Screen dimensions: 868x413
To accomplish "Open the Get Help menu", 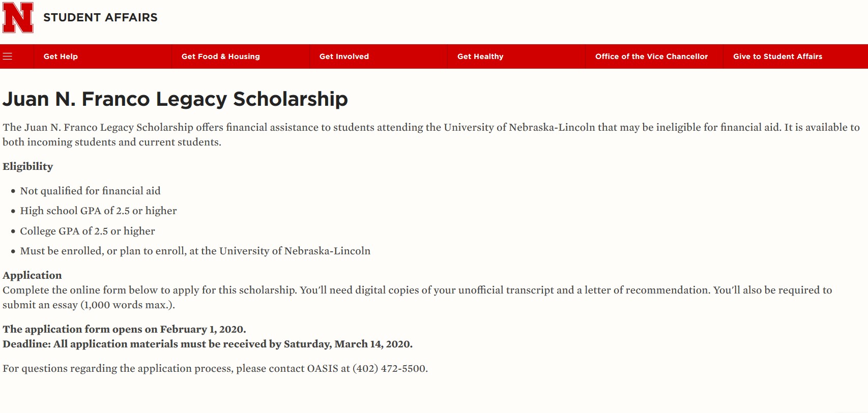I will tap(61, 56).
